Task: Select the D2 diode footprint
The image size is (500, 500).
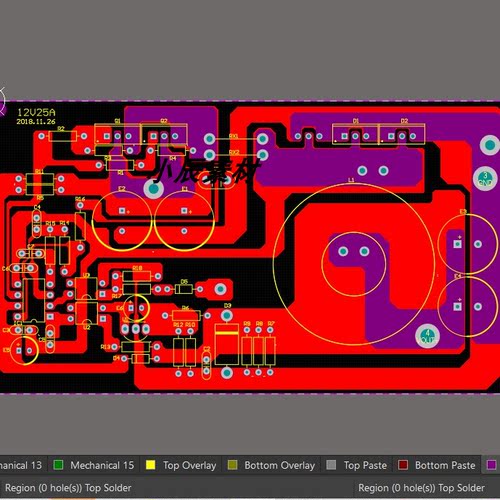Action: [x=402, y=134]
